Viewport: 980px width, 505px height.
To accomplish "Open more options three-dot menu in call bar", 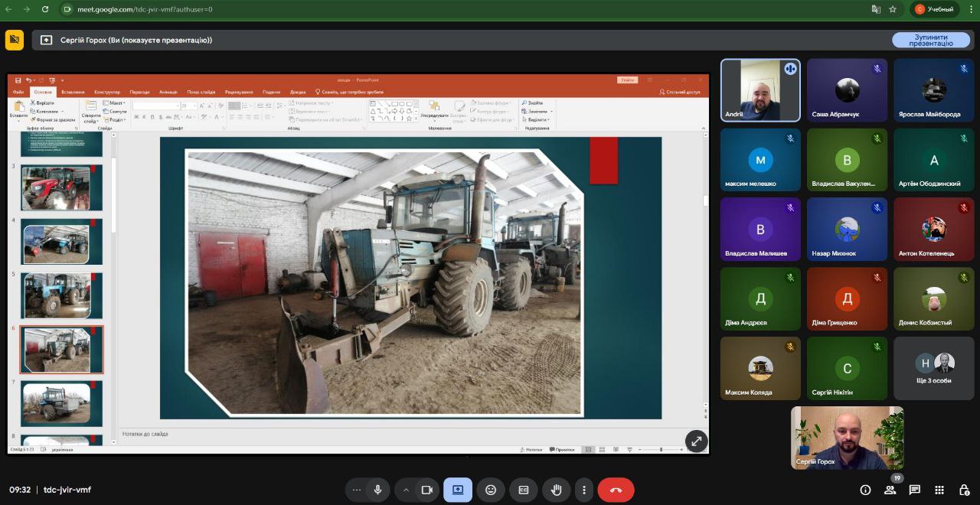I will click(584, 490).
